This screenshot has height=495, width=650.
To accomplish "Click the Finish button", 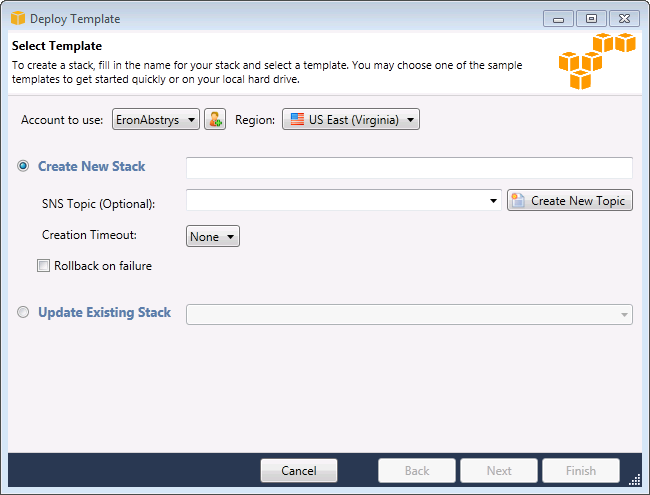I will point(580,470).
